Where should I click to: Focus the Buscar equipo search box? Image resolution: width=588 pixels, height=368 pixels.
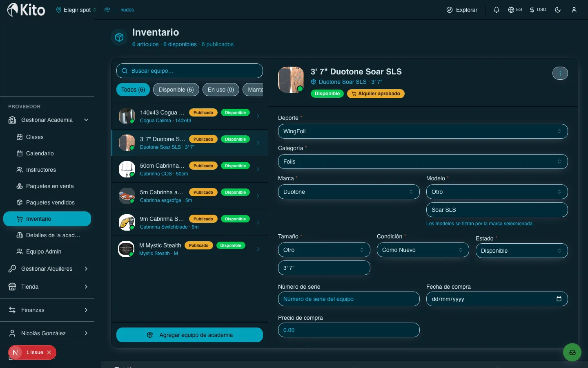[x=189, y=71]
